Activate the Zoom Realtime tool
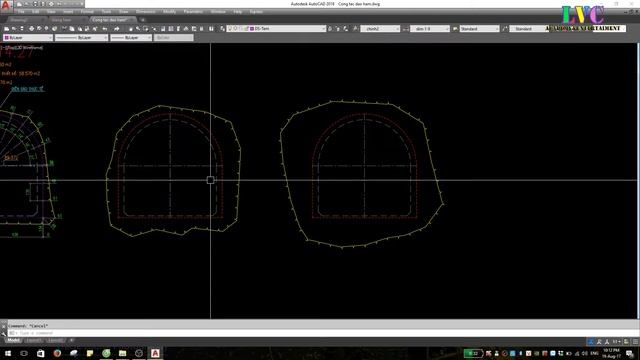Screen dimensions: 640x360 click(138, 29)
